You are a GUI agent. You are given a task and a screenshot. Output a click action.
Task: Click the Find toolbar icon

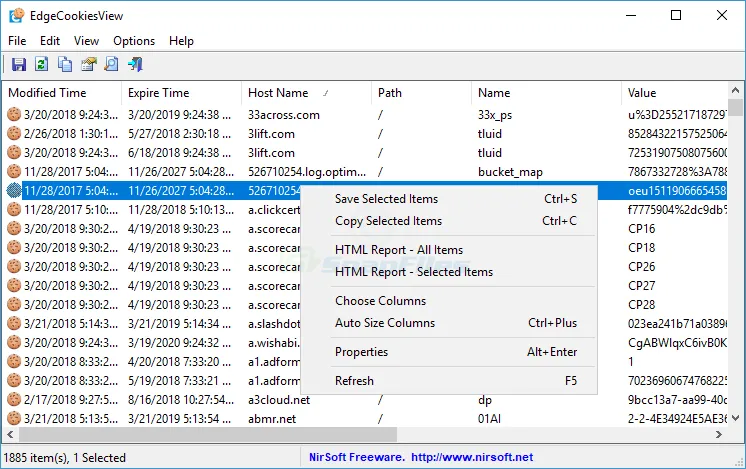[111, 64]
